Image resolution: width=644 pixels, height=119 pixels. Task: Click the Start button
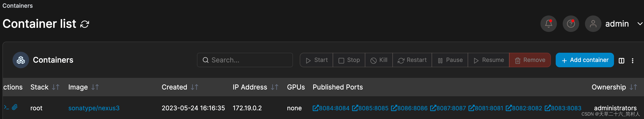[316, 60]
